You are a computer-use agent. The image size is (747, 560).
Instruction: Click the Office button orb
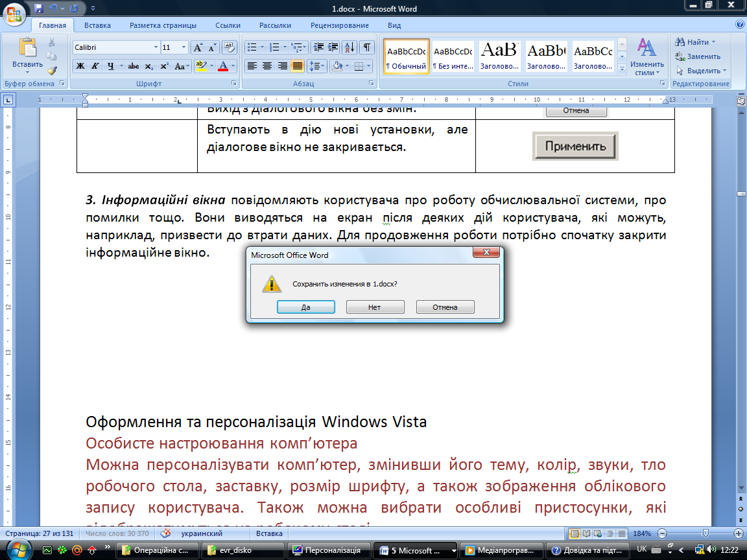click(14, 14)
